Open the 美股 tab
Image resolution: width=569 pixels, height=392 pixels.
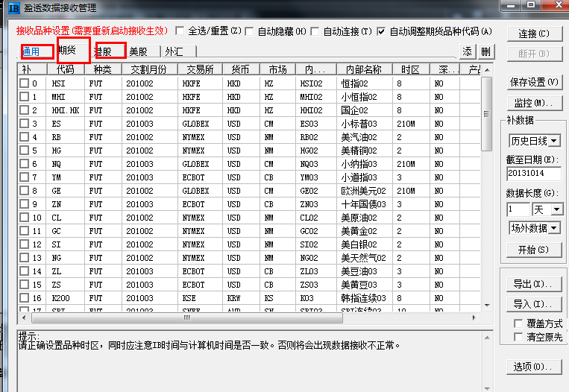143,51
